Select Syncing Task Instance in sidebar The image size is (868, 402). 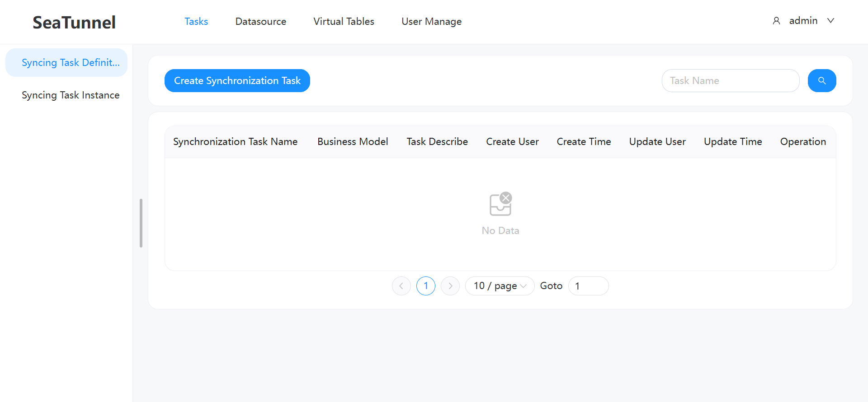(x=66, y=95)
